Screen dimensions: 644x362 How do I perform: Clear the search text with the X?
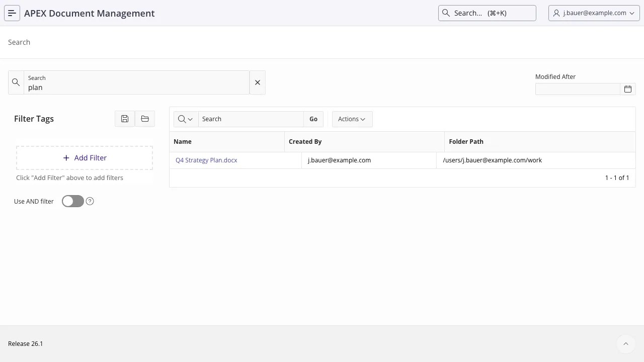tap(258, 82)
